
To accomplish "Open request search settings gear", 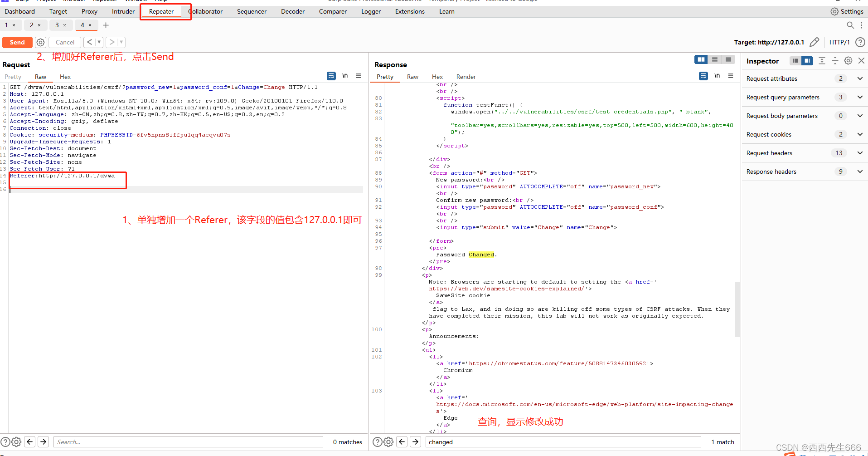I will pos(16,441).
